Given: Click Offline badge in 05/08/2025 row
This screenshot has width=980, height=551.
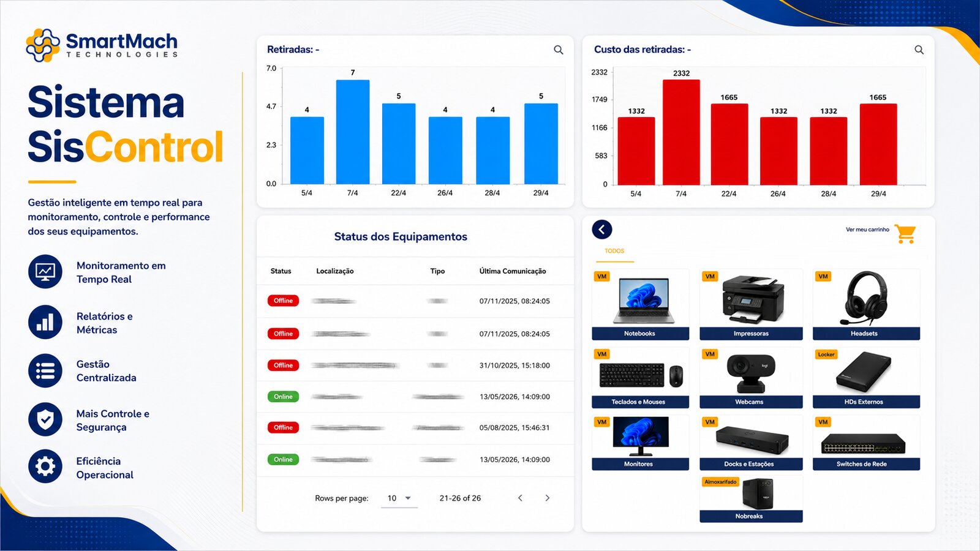Looking at the screenshot, I should pyautogui.click(x=283, y=427).
